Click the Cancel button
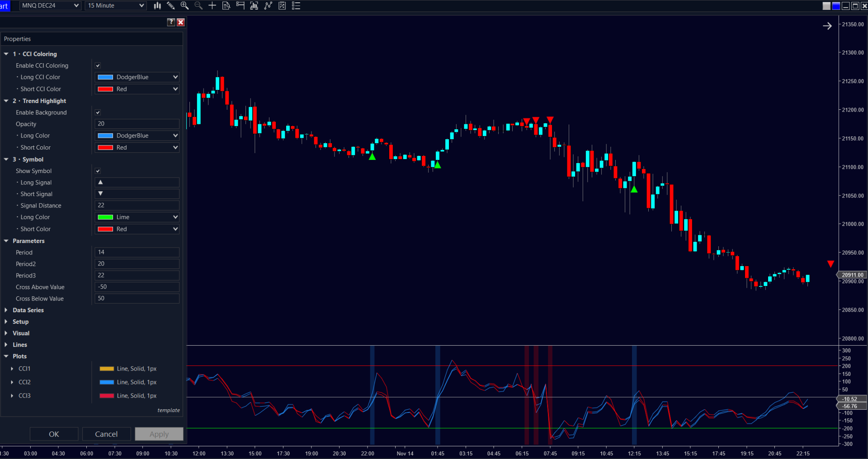The image size is (868, 459). 106,434
